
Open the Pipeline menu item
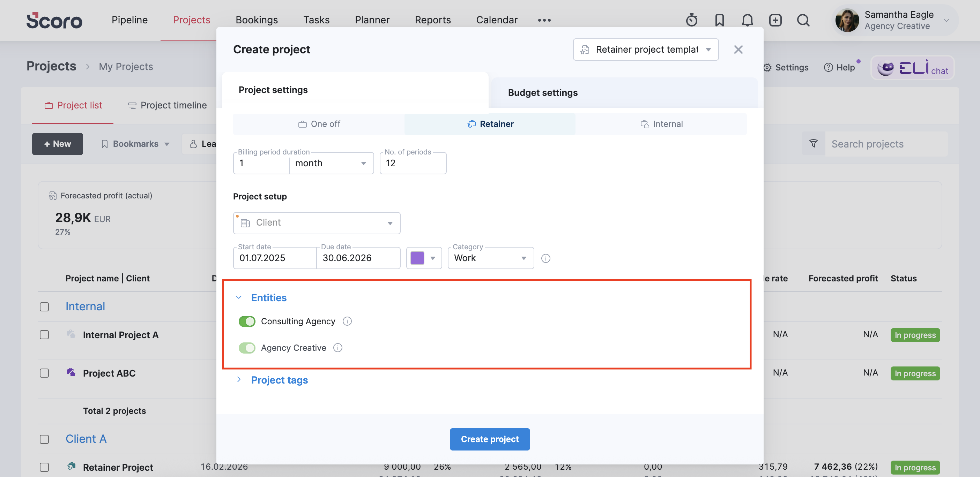pyautogui.click(x=129, y=20)
